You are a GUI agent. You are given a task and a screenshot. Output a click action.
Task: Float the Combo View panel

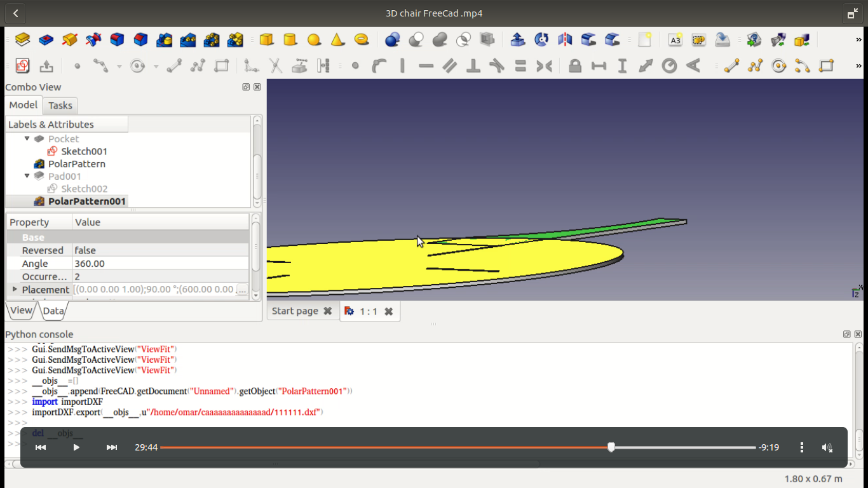(246, 87)
